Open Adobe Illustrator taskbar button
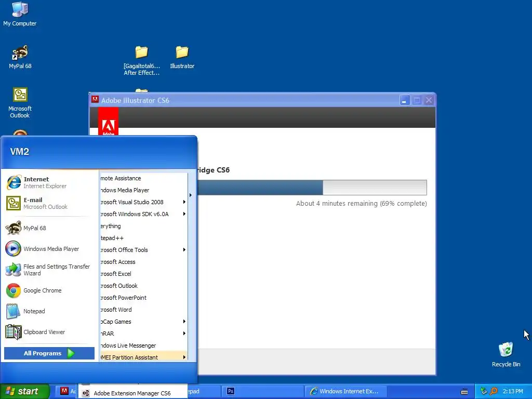Screen dimensions: 532x399 click(x=67, y=391)
